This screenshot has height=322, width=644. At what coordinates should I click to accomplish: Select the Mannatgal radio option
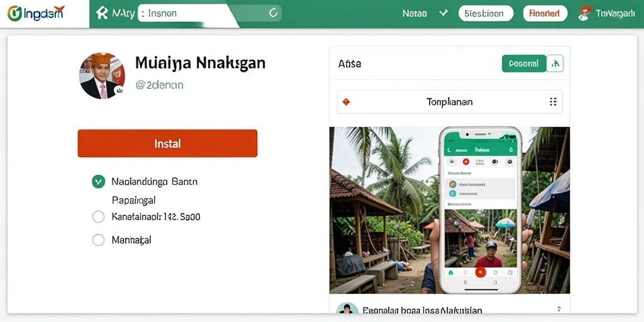(98, 240)
